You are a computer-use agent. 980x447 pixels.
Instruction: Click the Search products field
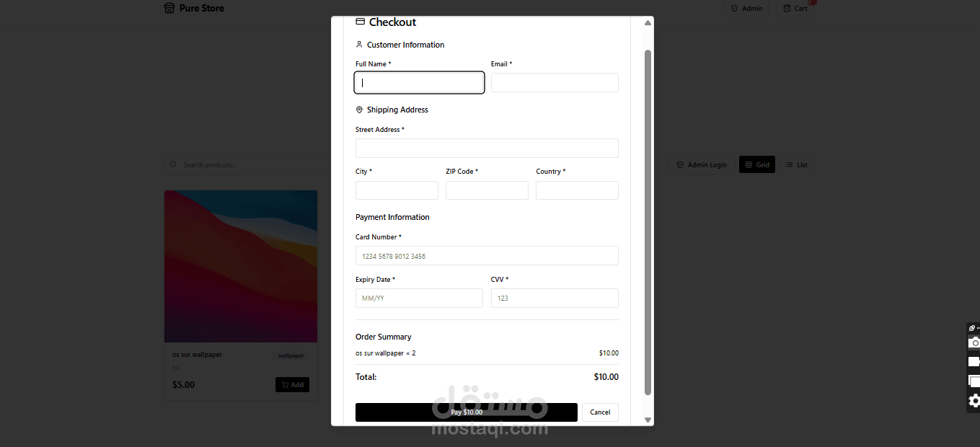[247, 164]
